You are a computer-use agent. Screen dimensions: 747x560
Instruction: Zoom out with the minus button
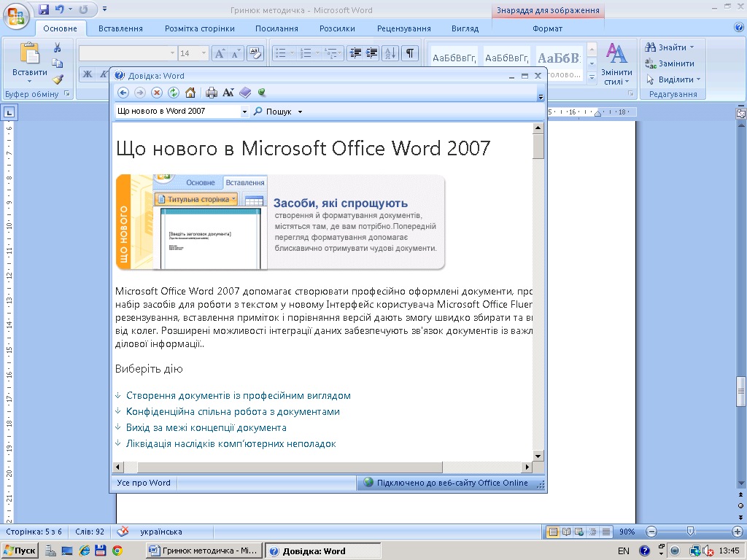(x=651, y=532)
